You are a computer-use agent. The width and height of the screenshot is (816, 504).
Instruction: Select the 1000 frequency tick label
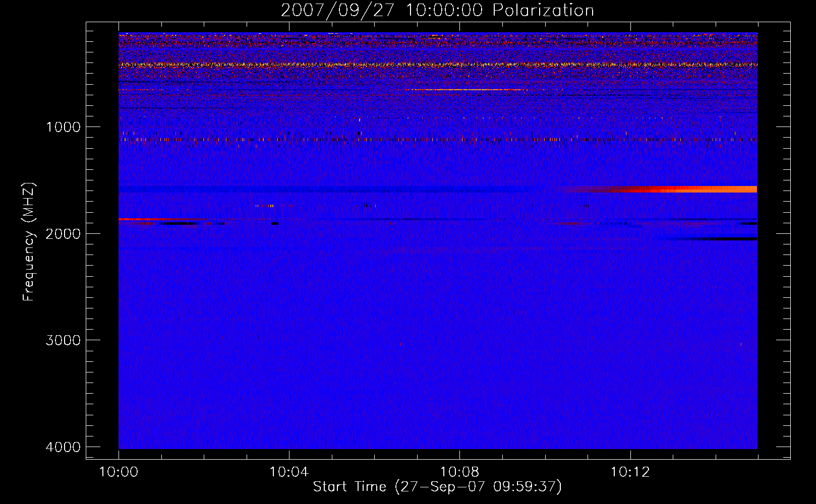point(63,127)
